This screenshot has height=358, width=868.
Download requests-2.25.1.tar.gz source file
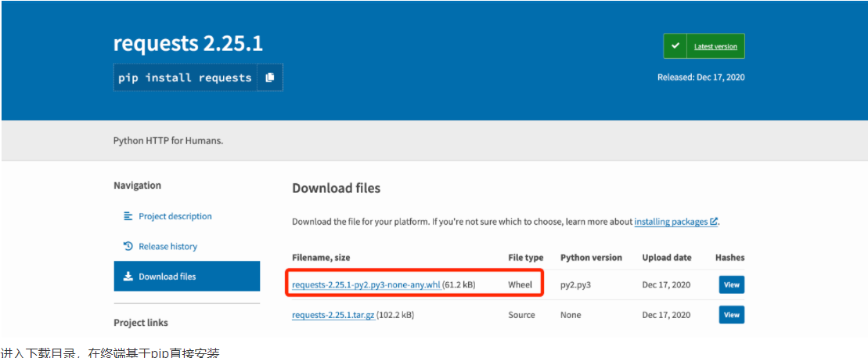(333, 315)
